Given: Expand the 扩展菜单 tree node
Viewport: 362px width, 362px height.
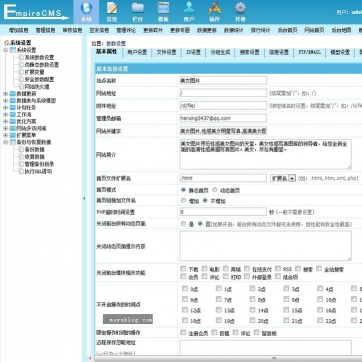Looking at the screenshot, I should click(6, 135).
